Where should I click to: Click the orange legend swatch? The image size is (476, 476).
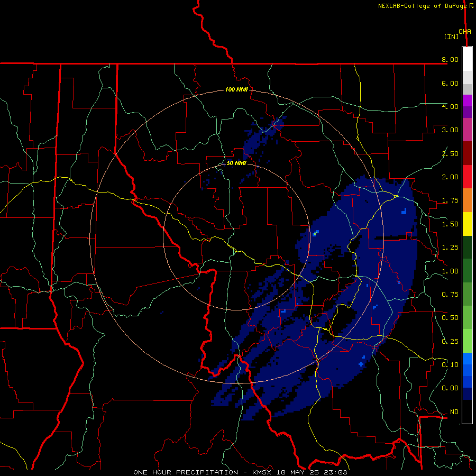(x=467, y=200)
